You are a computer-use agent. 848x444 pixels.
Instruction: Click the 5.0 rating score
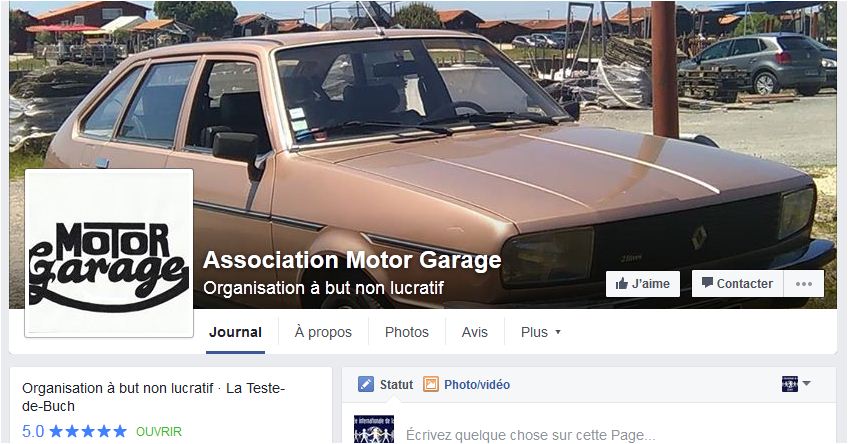pyautogui.click(x=33, y=432)
